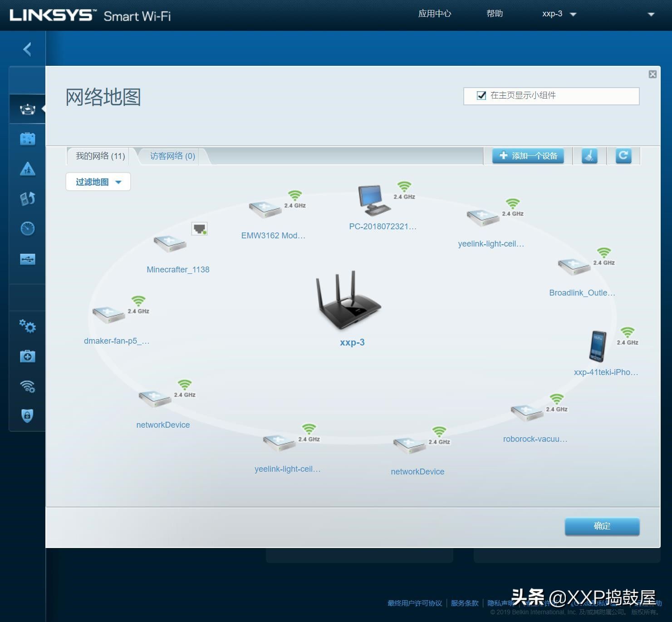
Task: Click the back arrow in the sidebar
Action: pyautogui.click(x=27, y=49)
